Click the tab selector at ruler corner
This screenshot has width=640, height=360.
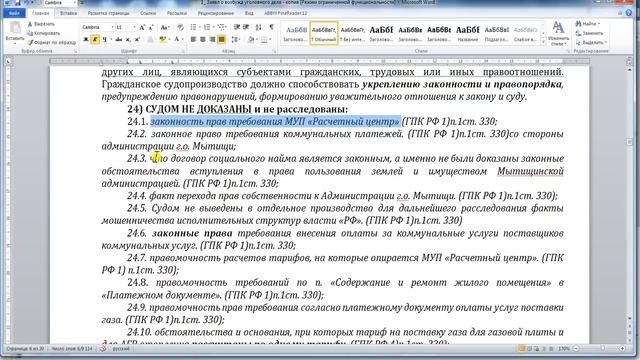tap(9, 62)
